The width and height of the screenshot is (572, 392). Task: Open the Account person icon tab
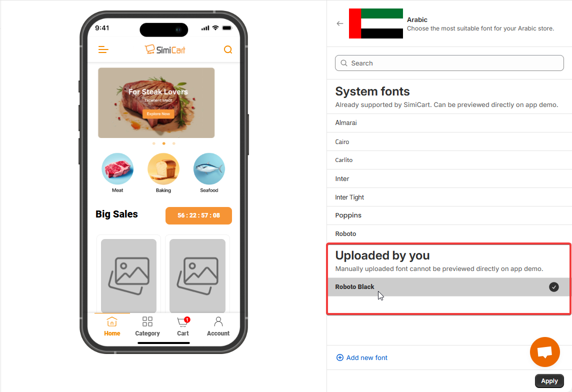click(x=218, y=321)
